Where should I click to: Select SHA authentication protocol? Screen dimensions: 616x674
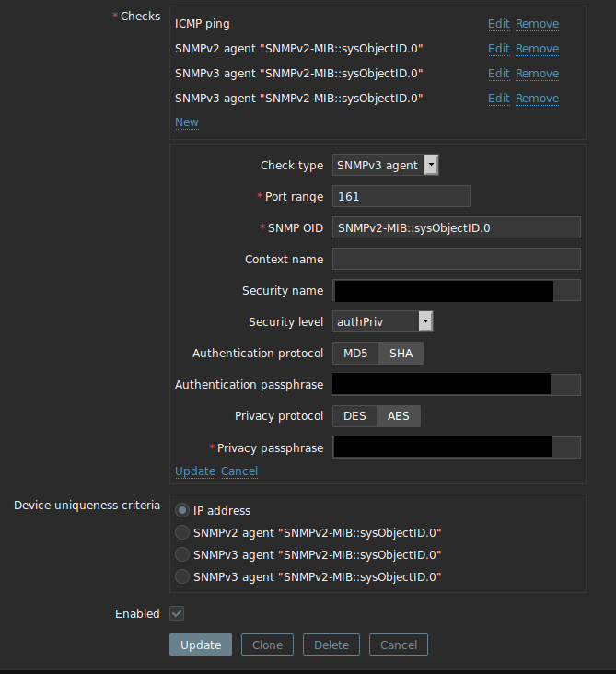(401, 354)
